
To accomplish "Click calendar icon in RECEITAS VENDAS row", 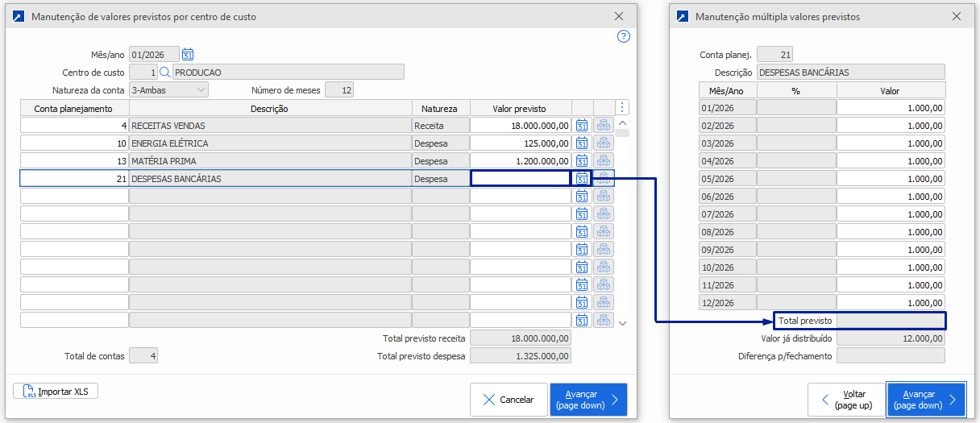I will coord(583,126).
